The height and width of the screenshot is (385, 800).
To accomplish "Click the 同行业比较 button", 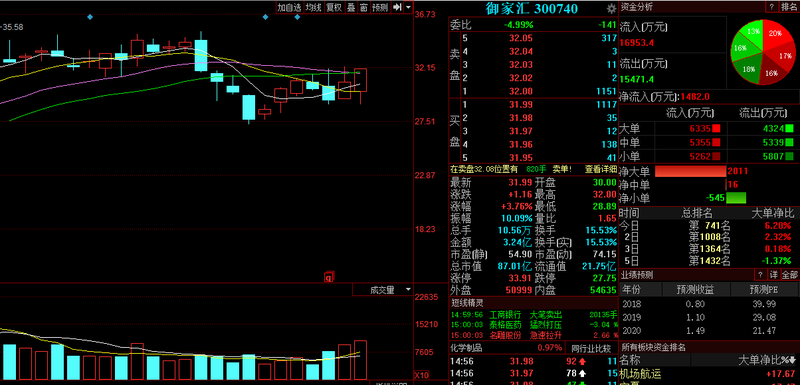I will (x=591, y=348).
